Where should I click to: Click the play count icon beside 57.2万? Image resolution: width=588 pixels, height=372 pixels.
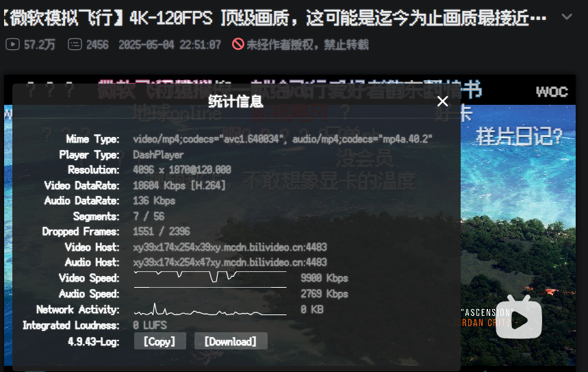click(13, 45)
